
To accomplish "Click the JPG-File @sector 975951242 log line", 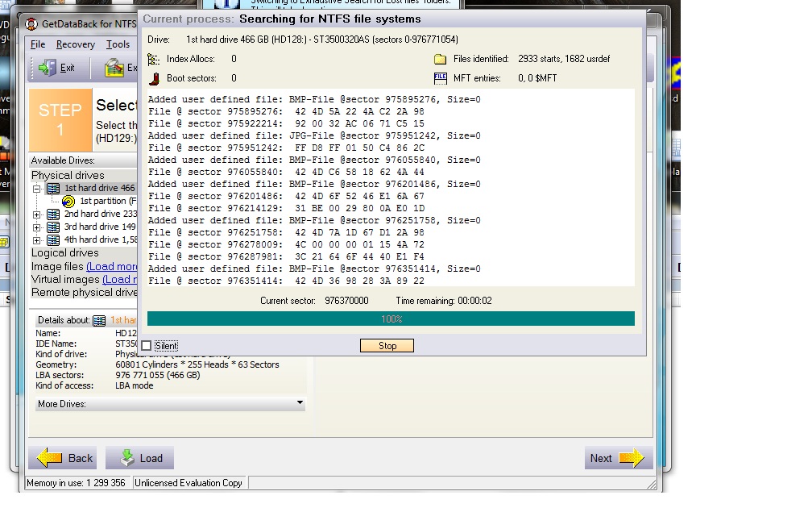I will pyautogui.click(x=314, y=135).
